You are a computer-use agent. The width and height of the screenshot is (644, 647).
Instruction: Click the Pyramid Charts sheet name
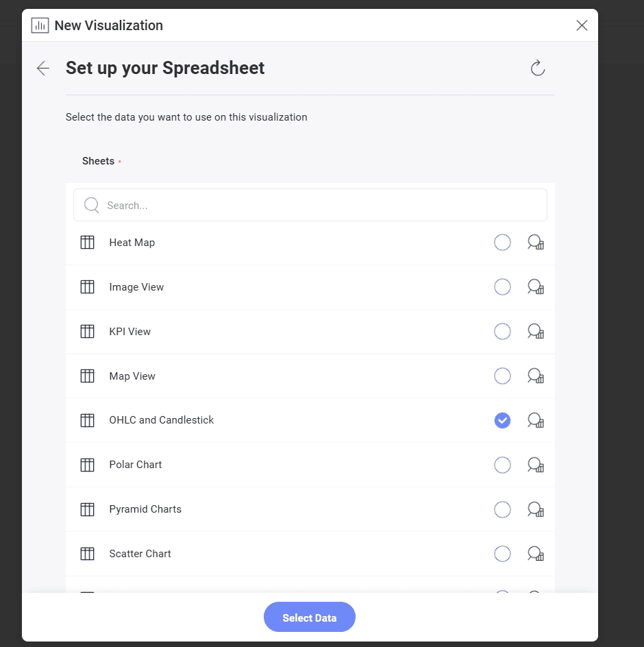tap(145, 509)
